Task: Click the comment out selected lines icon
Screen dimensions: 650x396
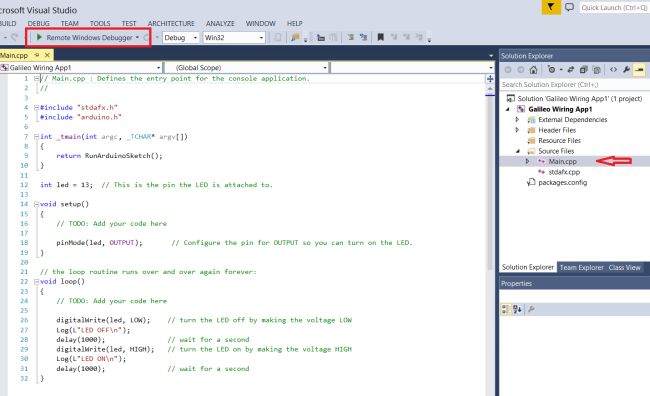Action: 351,38
